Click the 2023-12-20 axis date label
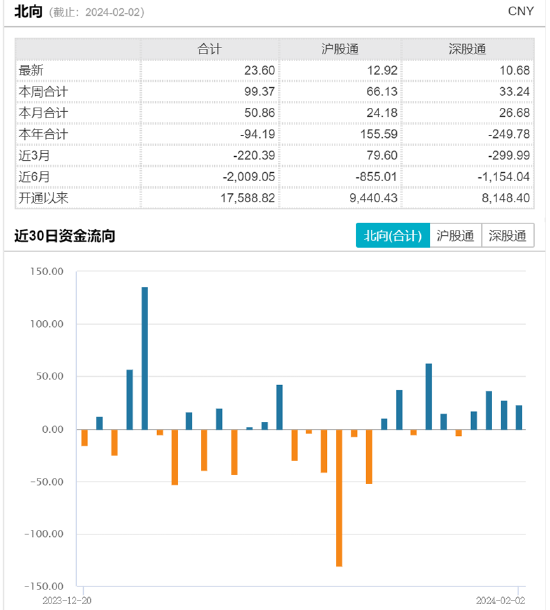 pos(67,601)
